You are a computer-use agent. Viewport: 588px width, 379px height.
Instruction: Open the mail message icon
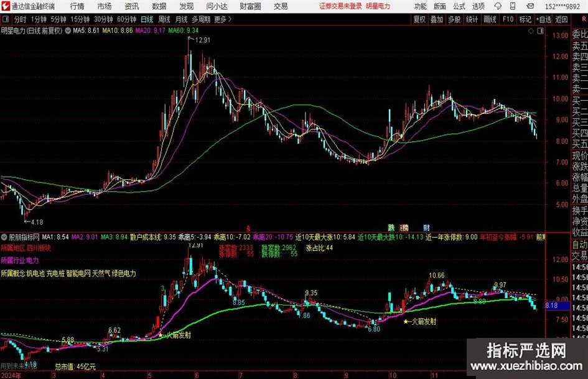(x=530, y=6)
